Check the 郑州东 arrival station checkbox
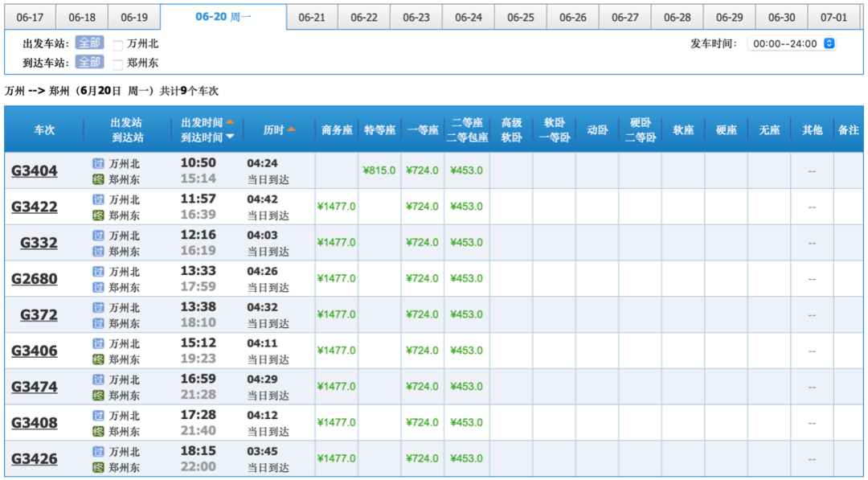 (x=118, y=64)
